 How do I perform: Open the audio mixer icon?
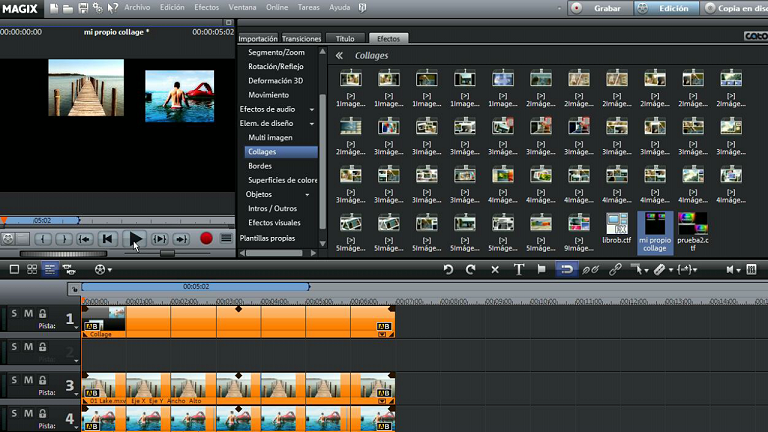point(750,269)
